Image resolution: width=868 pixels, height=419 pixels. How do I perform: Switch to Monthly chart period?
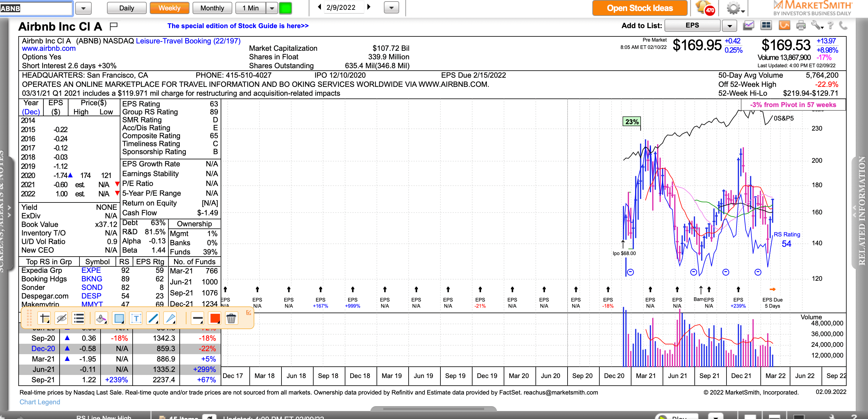tap(212, 8)
